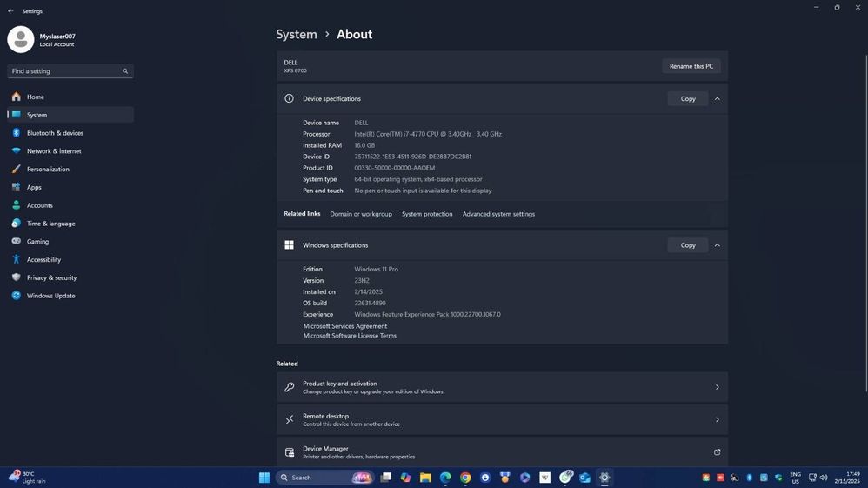868x488 pixels.
Task: Click the Device specifications info icon
Action: (x=289, y=98)
